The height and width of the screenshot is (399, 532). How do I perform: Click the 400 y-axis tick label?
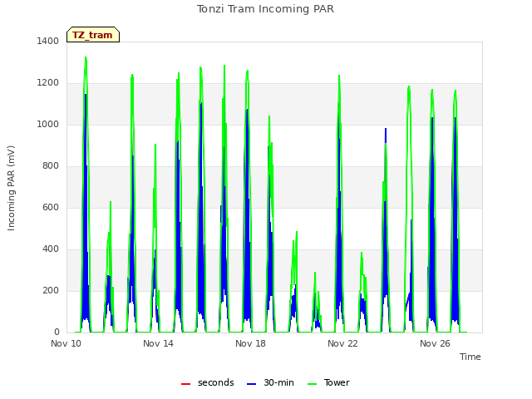(x=51, y=249)
